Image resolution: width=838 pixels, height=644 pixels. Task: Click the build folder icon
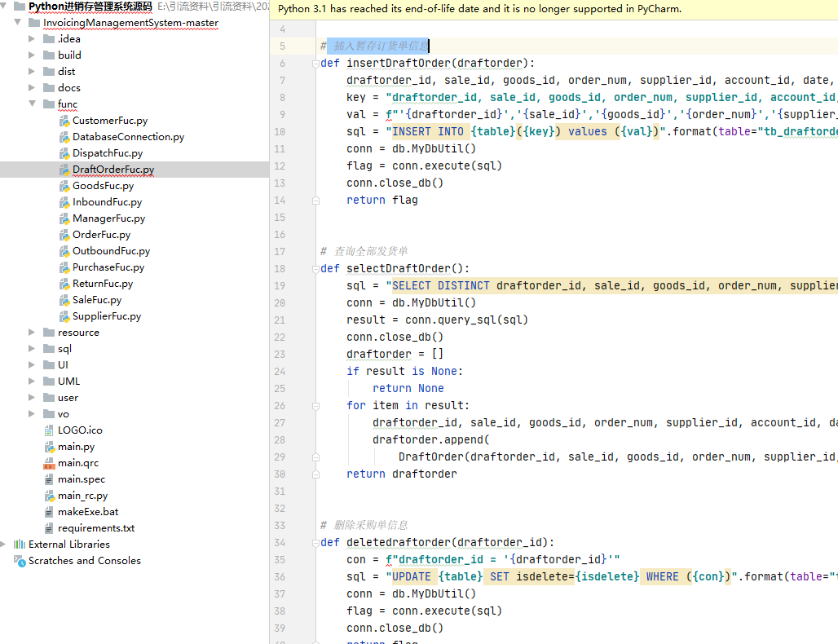click(49, 55)
